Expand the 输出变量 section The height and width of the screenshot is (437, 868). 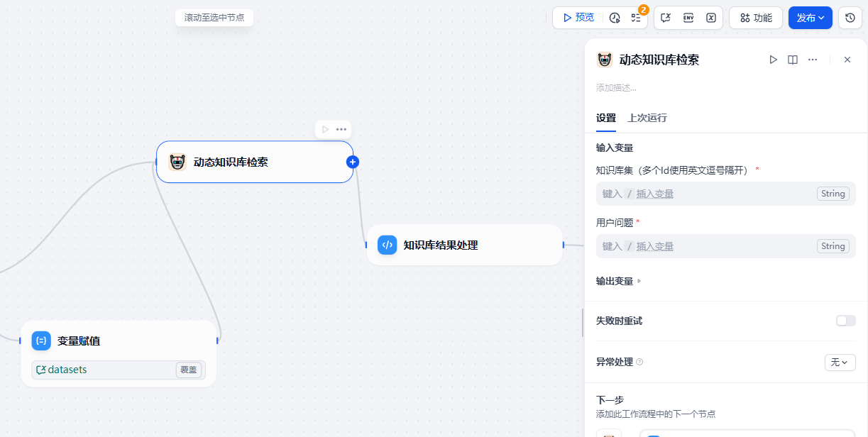(616, 280)
